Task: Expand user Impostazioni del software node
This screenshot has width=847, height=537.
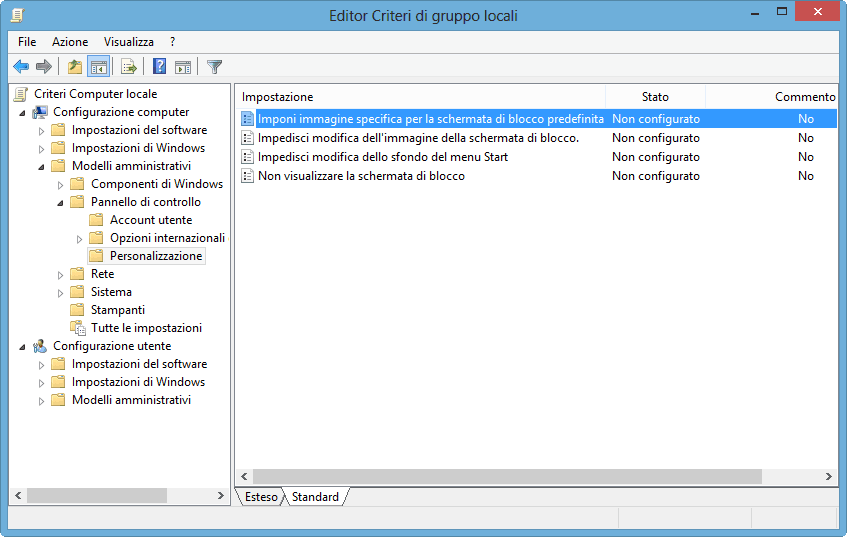Action: pyautogui.click(x=42, y=365)
